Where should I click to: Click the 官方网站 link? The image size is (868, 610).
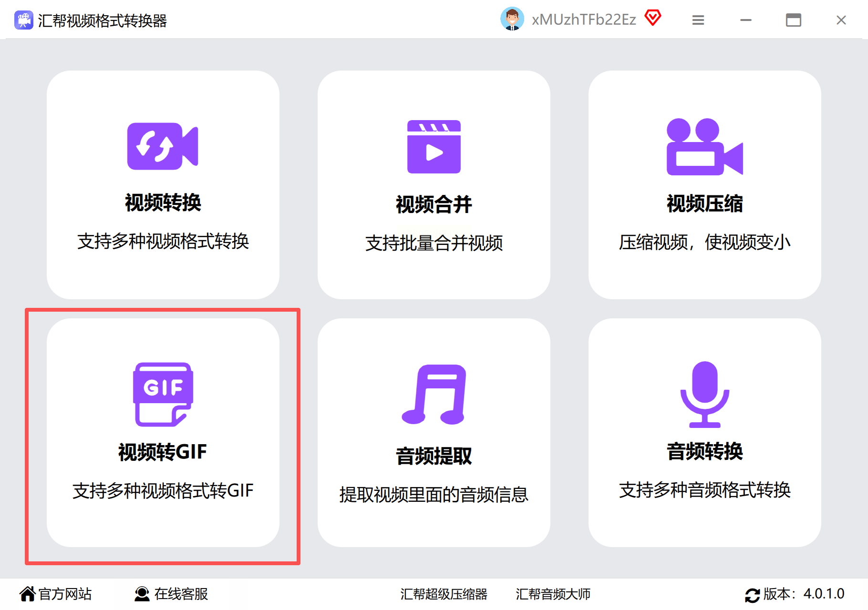(65, 594)
